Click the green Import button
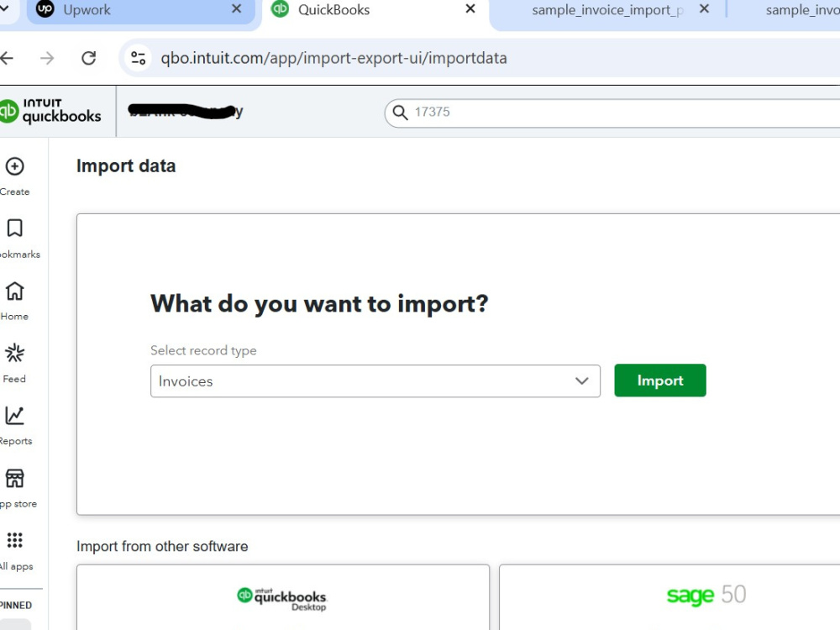Screen dimensions: 840x630 660,381
